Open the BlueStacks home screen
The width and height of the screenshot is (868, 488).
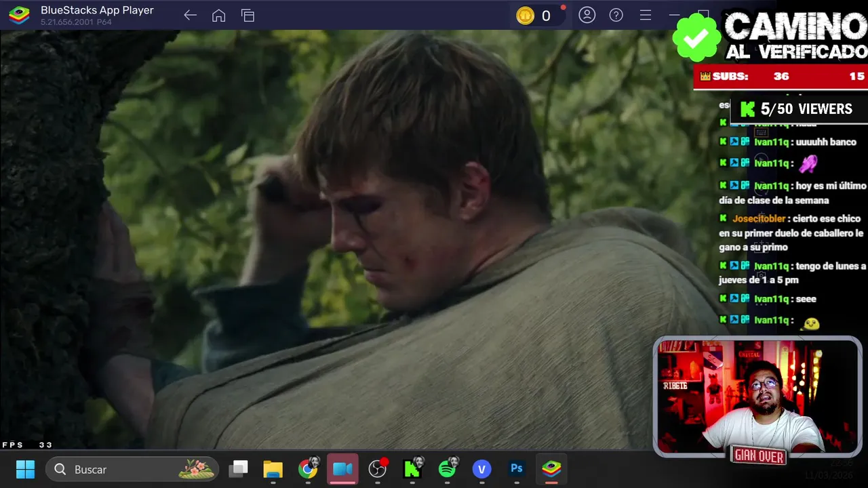point(218,16)
